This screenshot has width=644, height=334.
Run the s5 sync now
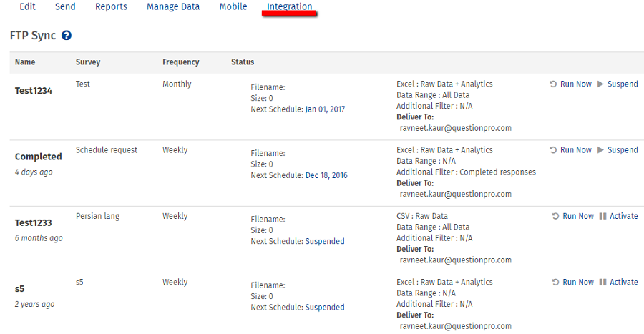click(578, 282)
